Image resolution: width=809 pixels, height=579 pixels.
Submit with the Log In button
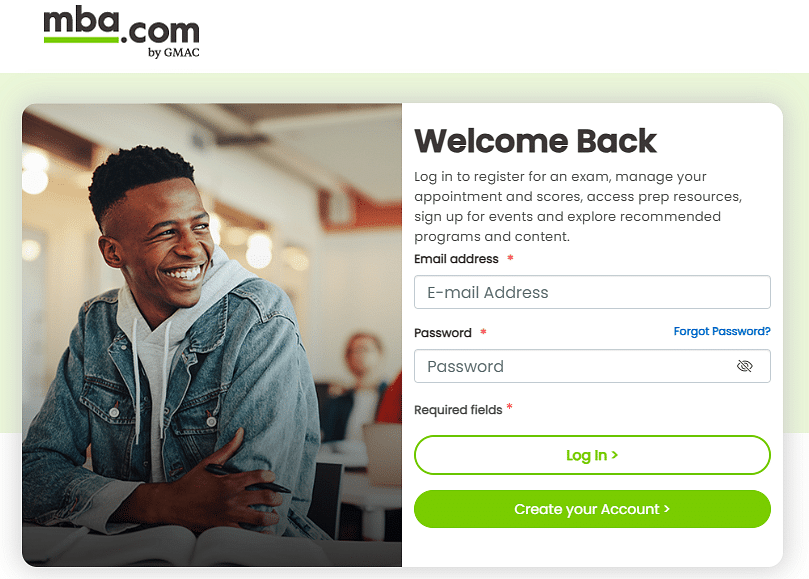point(592,455)
